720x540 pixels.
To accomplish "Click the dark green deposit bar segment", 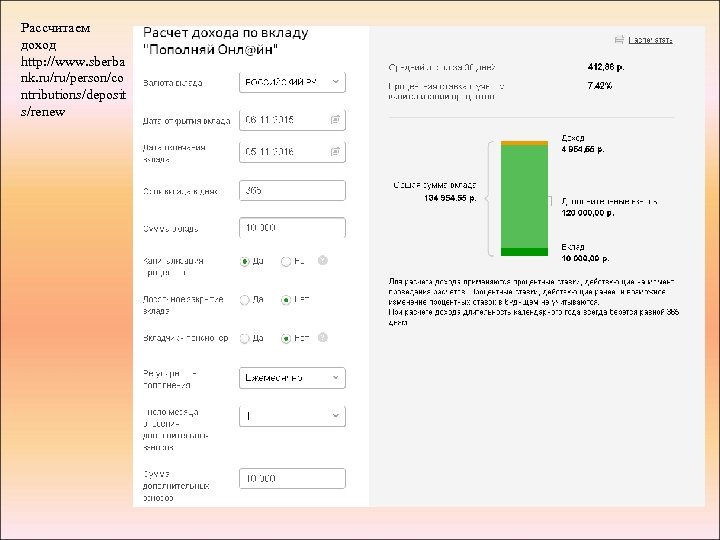I will click(x=524, y=252).
